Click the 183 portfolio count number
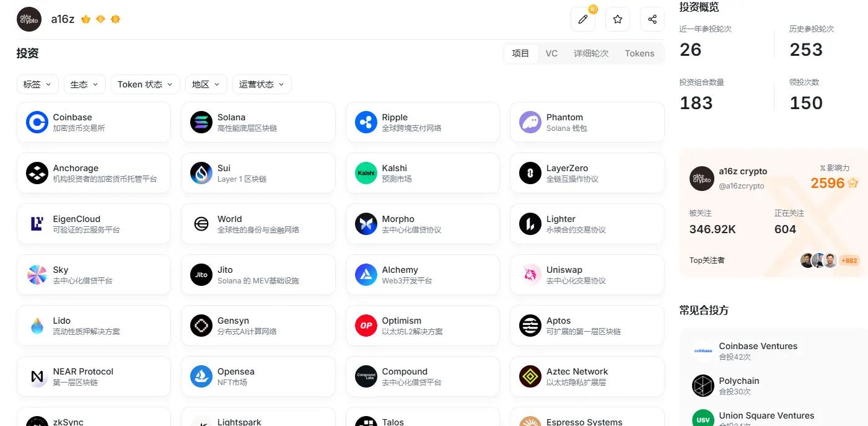Viewport: 868px width, 426px height. (x=696, y=103)
